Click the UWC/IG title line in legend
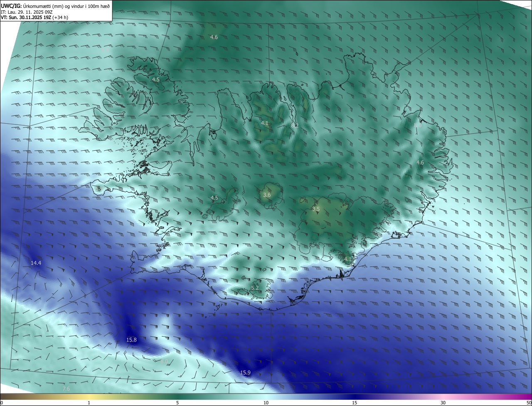 pos(56,5)
